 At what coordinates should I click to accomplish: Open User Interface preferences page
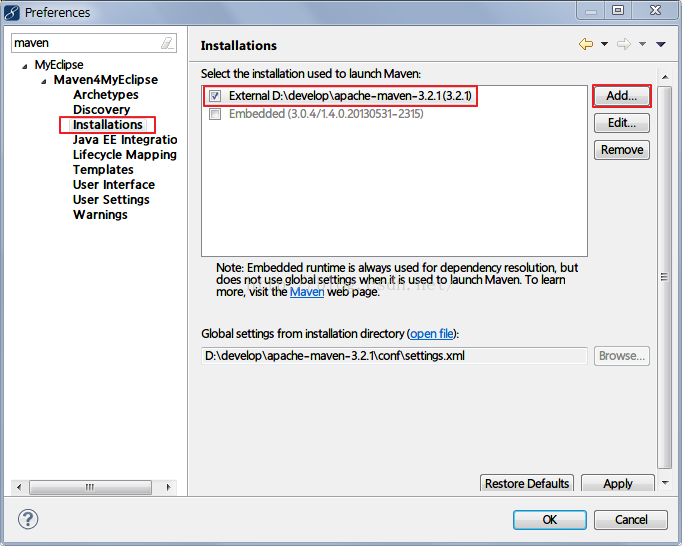point(114,185)
